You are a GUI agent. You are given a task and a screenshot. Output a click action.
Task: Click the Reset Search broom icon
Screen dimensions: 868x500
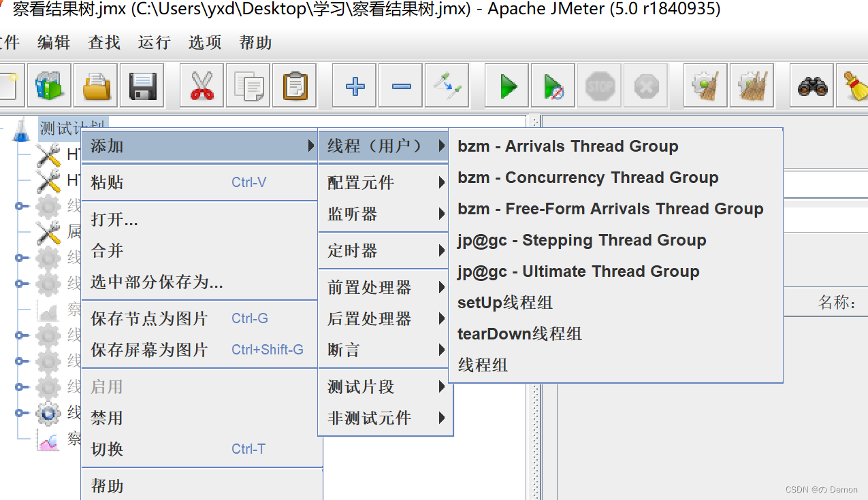click(x=853, y=86)
